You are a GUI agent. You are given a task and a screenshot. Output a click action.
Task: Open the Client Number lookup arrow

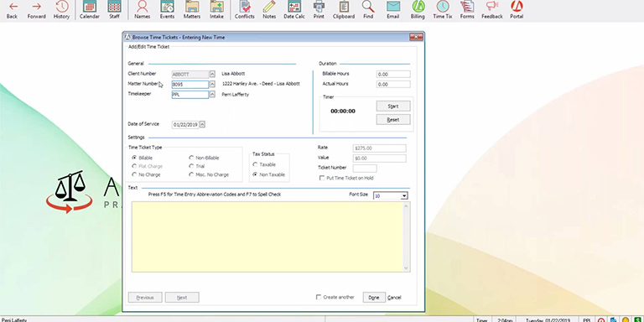(x=212, y=74)
